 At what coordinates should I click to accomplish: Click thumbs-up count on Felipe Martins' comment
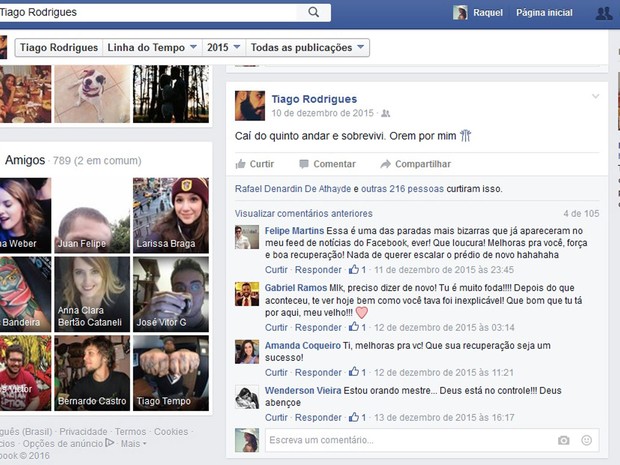357,270
